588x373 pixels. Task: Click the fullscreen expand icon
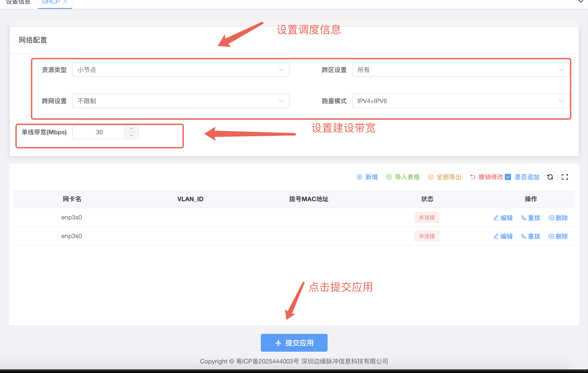(x=565, y=177)
